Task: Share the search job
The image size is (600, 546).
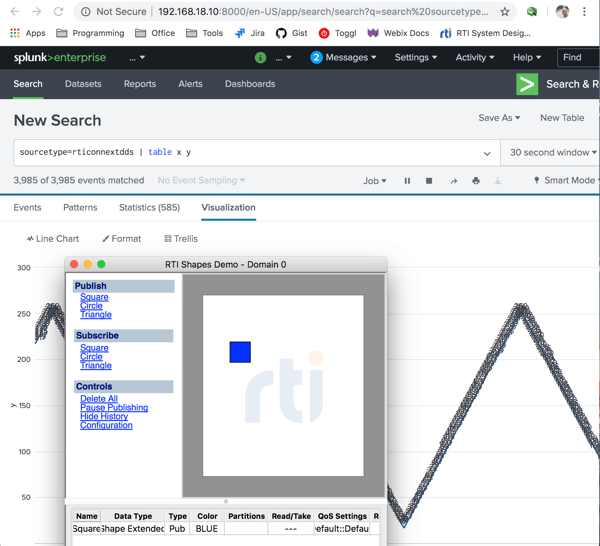Action: [x=454, y=181]
